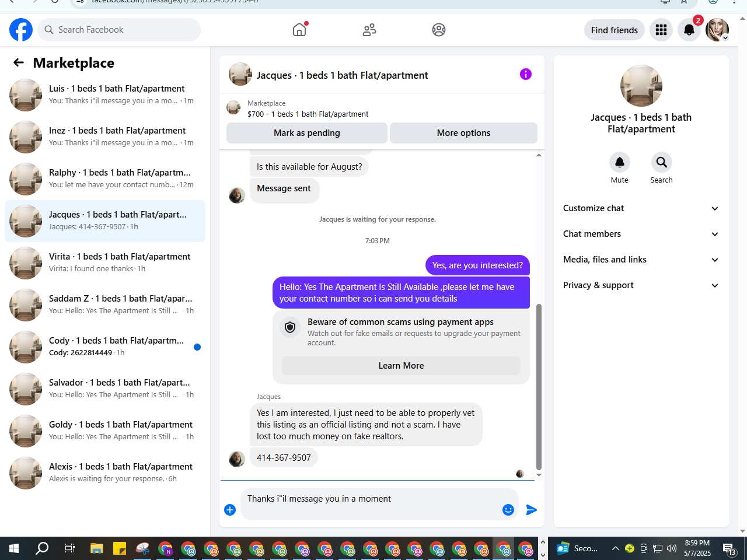Click the taskbar clock showing 8:59 PM
The width and height of the screenshot is (747, 560).
coord(697,548)
